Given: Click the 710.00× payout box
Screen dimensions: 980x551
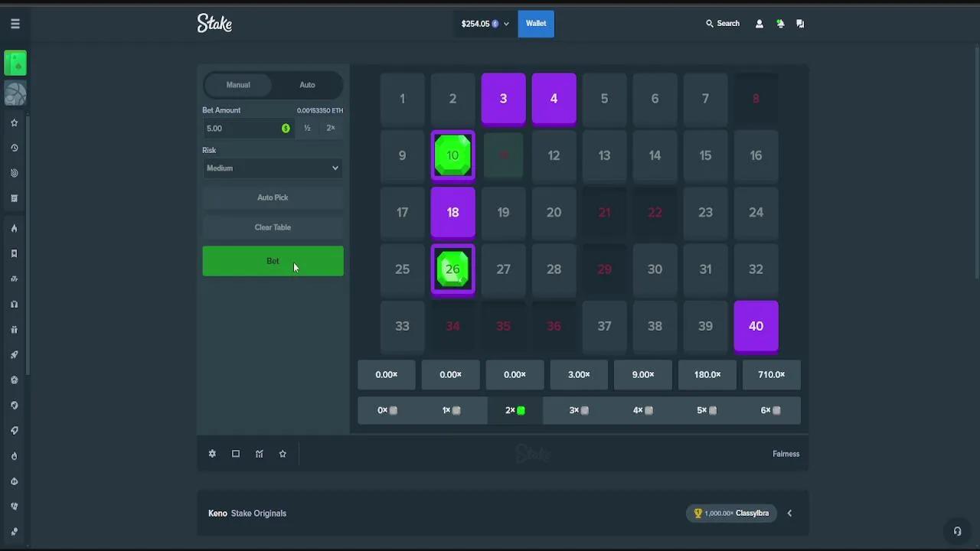Looking at the screenshot, I should pos(771,375).
